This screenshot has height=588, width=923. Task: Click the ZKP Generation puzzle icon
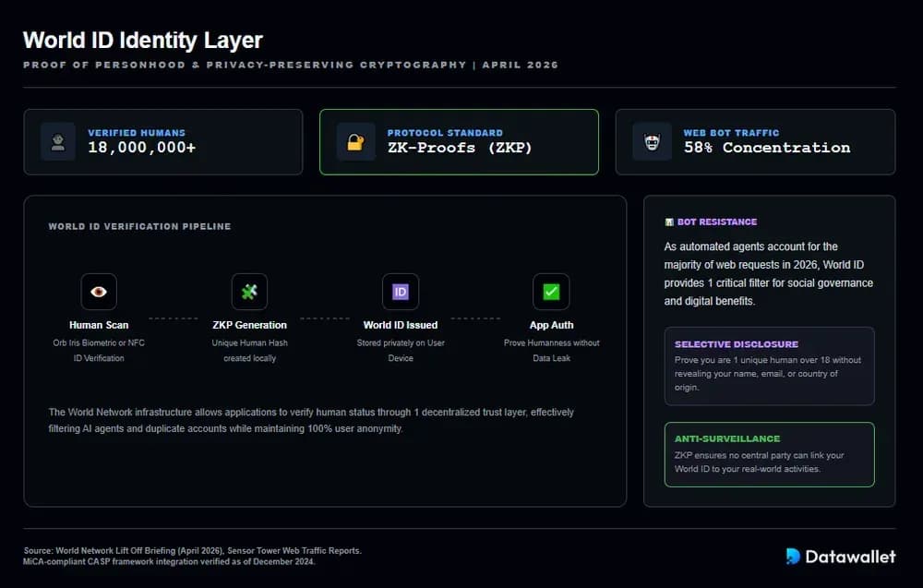click(249, 292)
